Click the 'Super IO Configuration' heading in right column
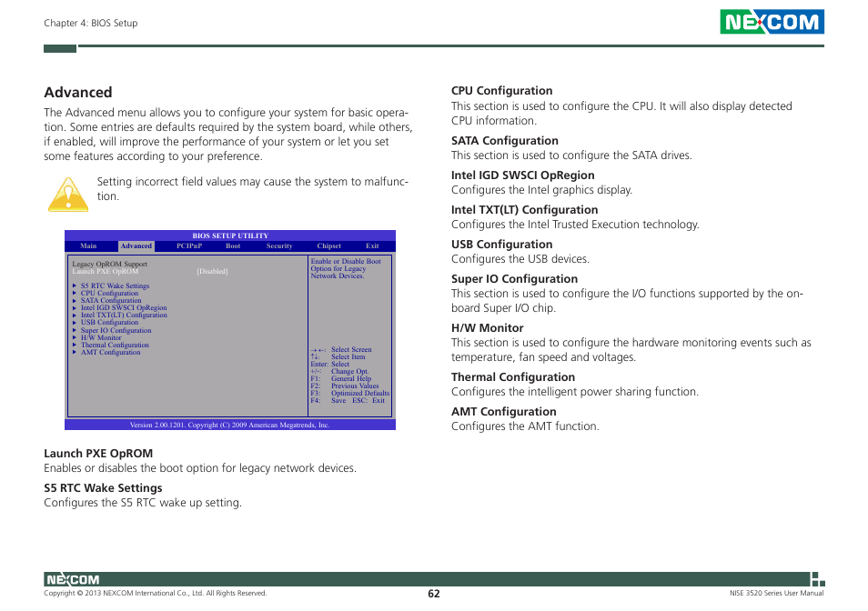This screenshot has width=868, height=611. point(514,279)
